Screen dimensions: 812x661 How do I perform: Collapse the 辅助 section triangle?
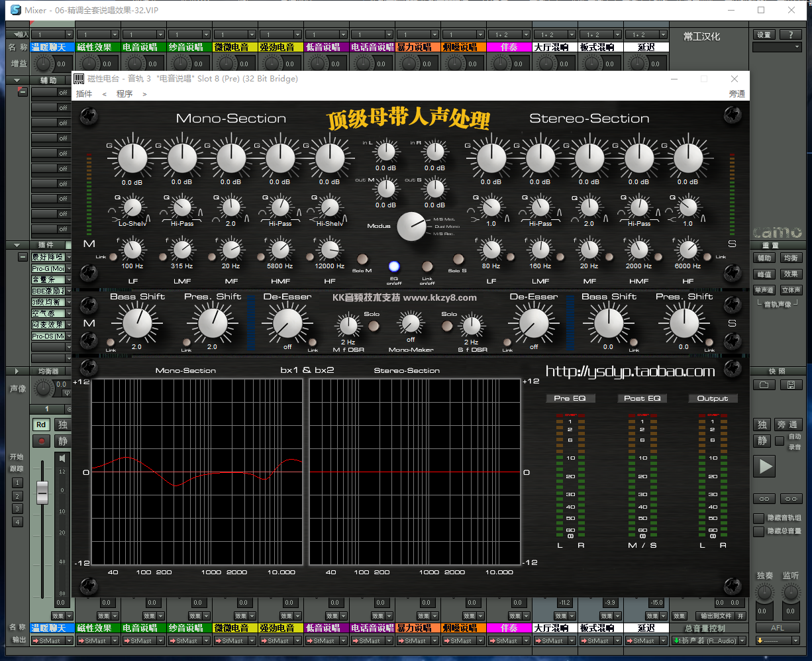[x=17, y=80]
